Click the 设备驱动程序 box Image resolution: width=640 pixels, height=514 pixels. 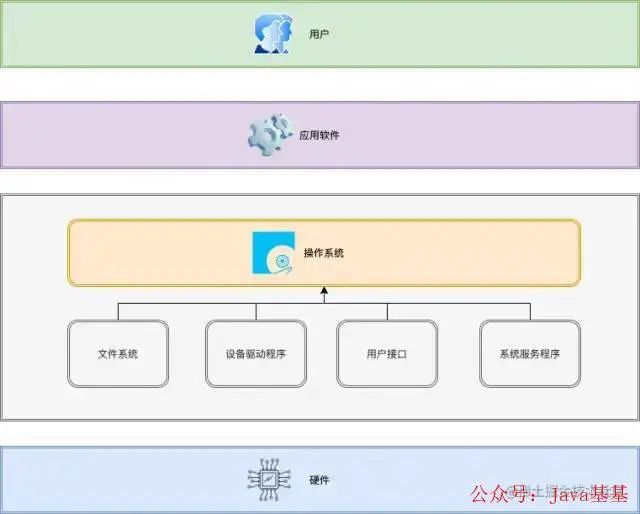[x=256, y=354]
